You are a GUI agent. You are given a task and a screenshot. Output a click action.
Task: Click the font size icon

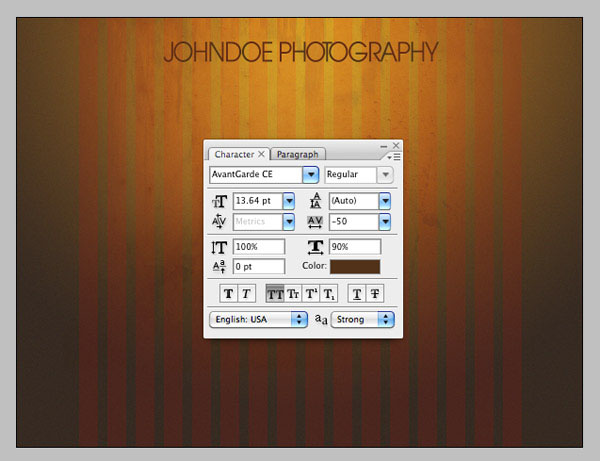219,201
